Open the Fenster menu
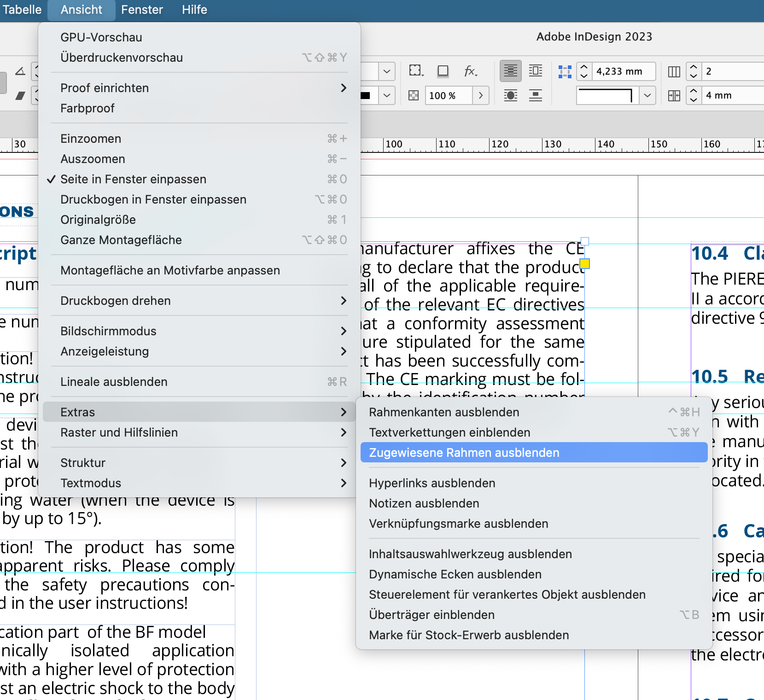764x700 pixels. tap(142, 10)
